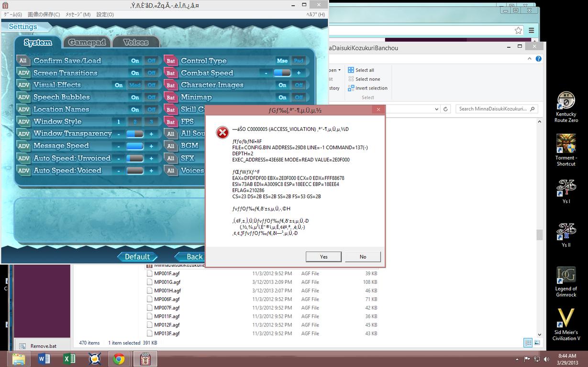The width and height of the screenshot is (588, 367).
Task: Collapse the Explorer ribbon with the chevron
Action: (529, 59)
